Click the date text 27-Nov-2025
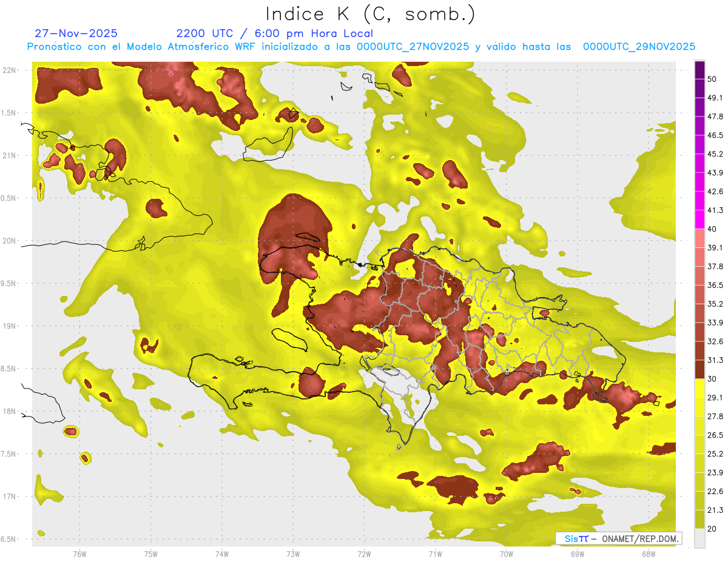Screen dimensions: 728x562 pyautogui.click(x=76, y=33)
